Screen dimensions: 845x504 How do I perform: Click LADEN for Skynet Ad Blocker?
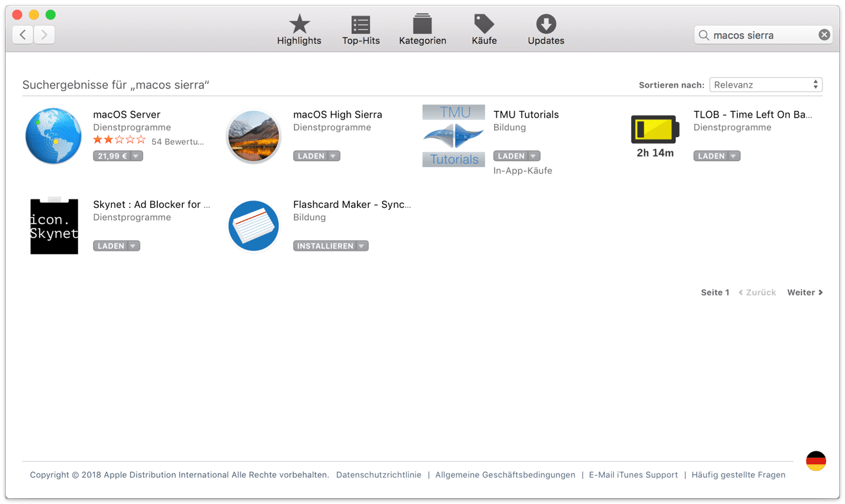coord(110,246)
